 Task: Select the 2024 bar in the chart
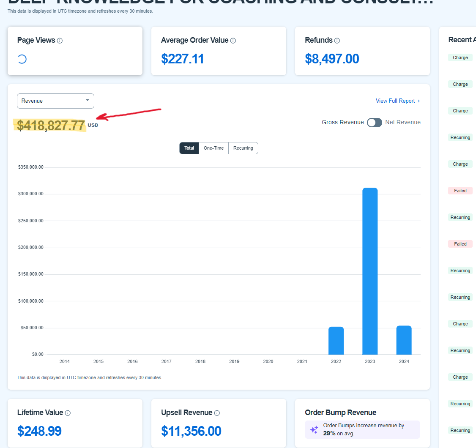[x=404, y=340]
